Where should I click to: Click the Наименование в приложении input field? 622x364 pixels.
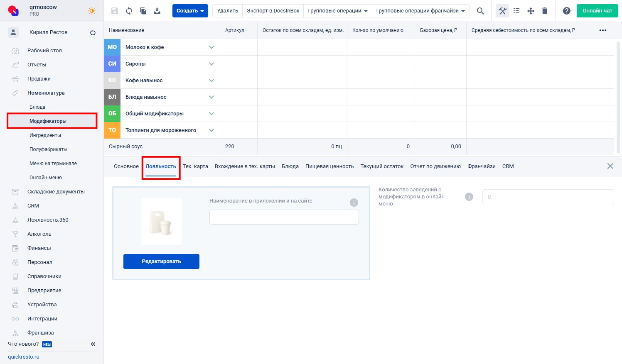point(284,217)
